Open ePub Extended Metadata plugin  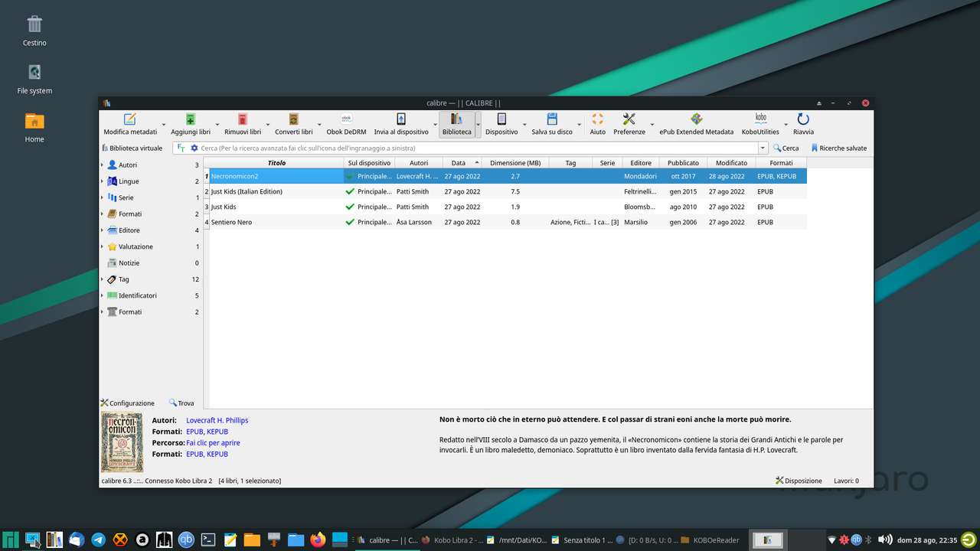point(697,124)
